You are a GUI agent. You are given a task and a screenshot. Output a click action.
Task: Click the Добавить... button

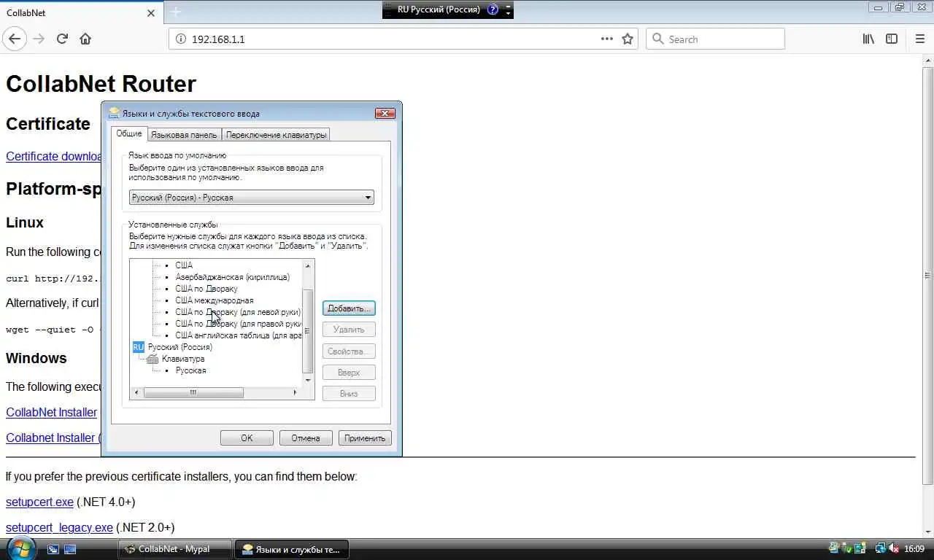pos(349,308)
